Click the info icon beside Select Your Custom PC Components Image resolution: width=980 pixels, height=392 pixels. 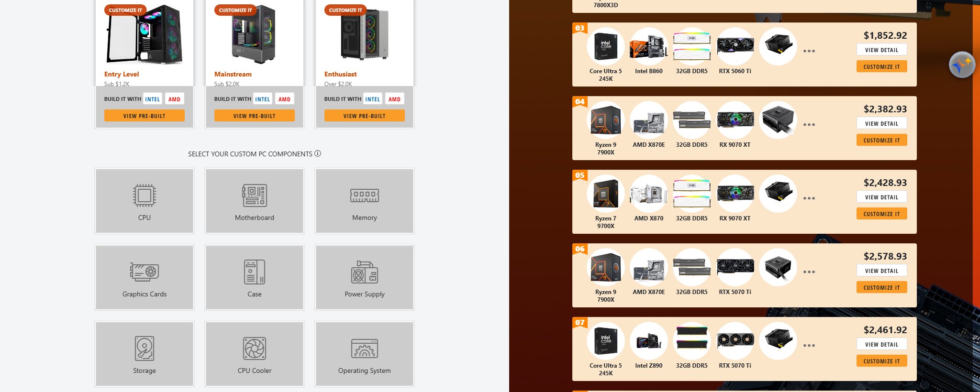tap(318, 153)
